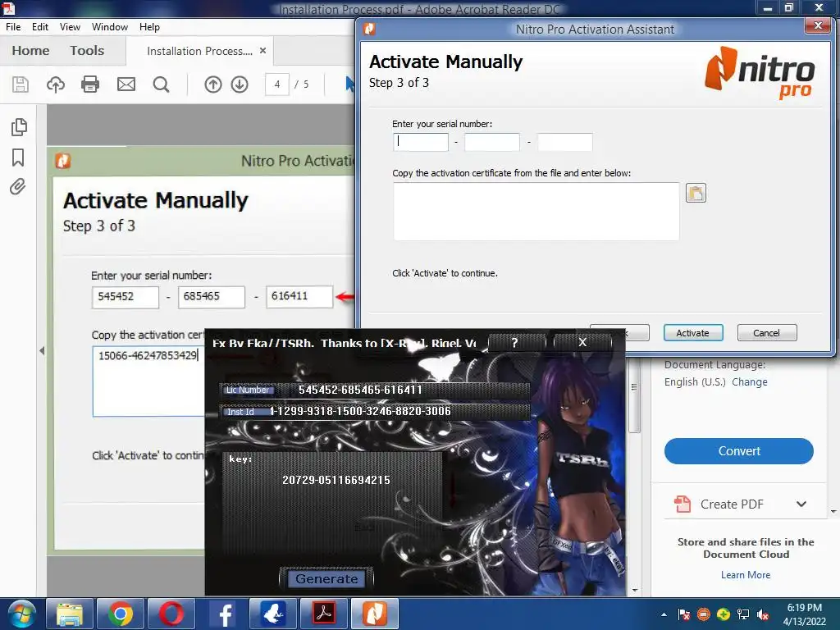Close the Nitro Pro Activation Assistant
The width and height of the screenshot is (840, 630).
pyautogui.click(x=818, y=25)
